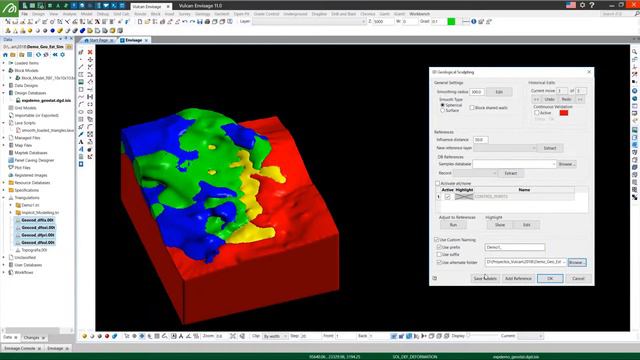Click the new document icon in main toolbar
This screenshot has height=360, width=640.
coord(140,22)
